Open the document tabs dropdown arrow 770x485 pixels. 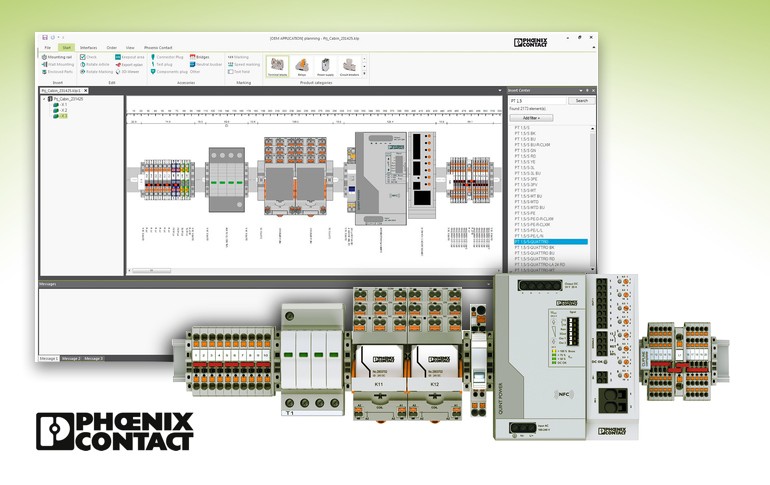500,91
